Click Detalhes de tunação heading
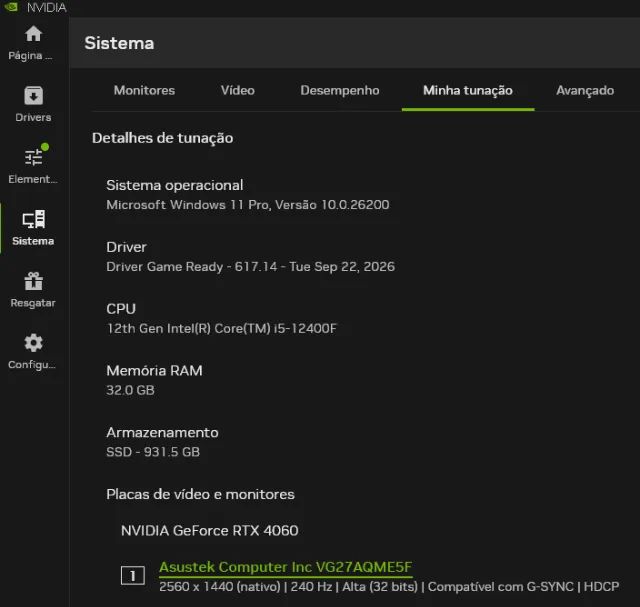 [x=162, y=138]
